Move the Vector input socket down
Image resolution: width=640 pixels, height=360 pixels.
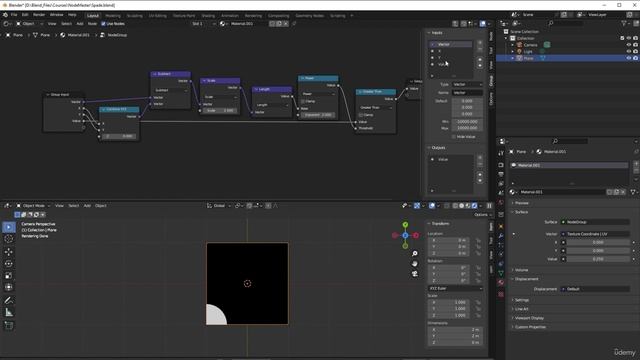[480, 66]
